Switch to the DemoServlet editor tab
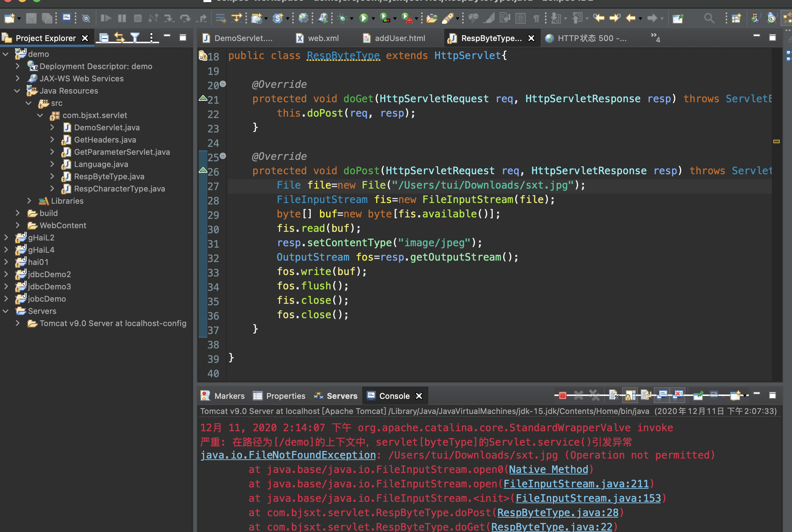The height and width of the screenshot is (532, 792). pos(238,38)
